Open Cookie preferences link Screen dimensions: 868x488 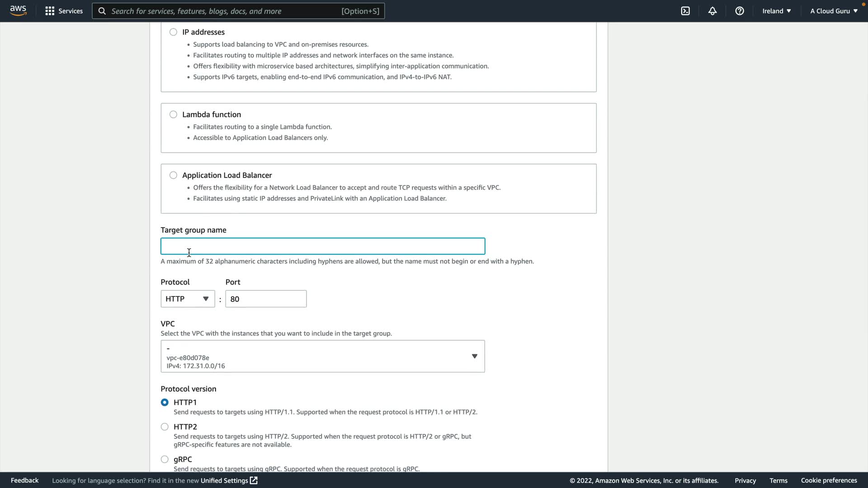[829, 480]
